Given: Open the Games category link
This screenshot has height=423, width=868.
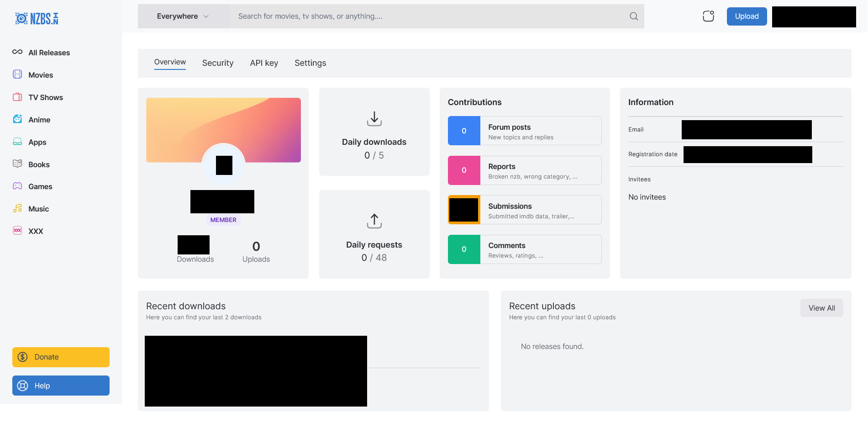Looking at the screenshot, I should [x=40, y=186].
